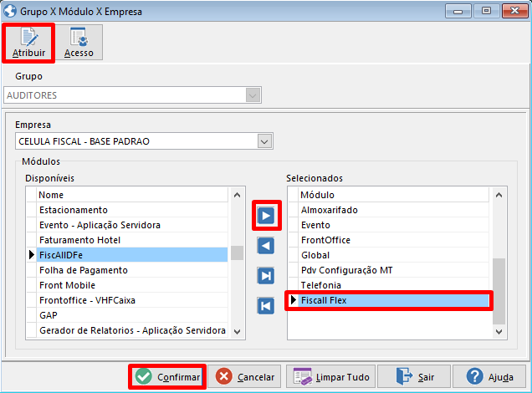
Task: Click the Cancelar button
Action: 244,377
